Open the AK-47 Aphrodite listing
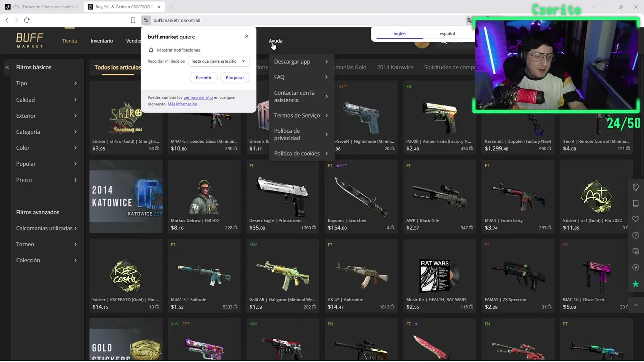The image size is (644, 362). click(x=361, y=276)
